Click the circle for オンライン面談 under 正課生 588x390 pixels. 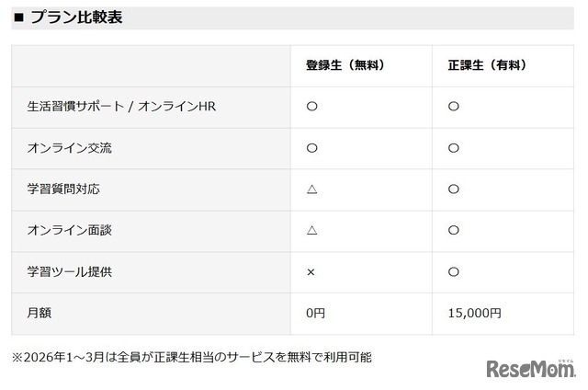coord(453,231)
